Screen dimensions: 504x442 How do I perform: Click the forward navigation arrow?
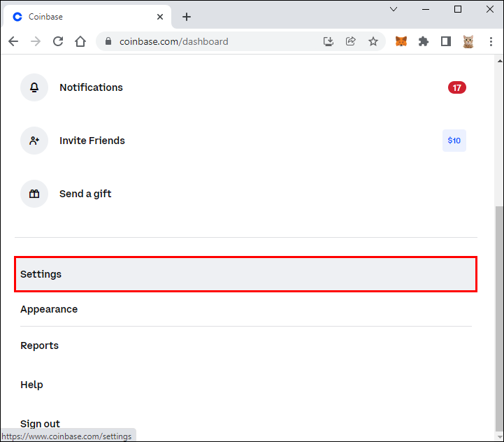click(x=36, y=41)
